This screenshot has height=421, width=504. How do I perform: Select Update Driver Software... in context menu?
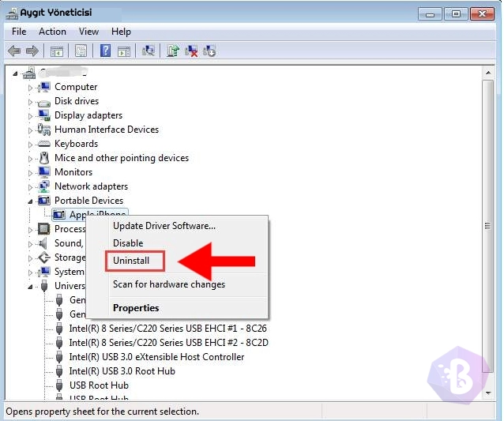coord(164,226)
